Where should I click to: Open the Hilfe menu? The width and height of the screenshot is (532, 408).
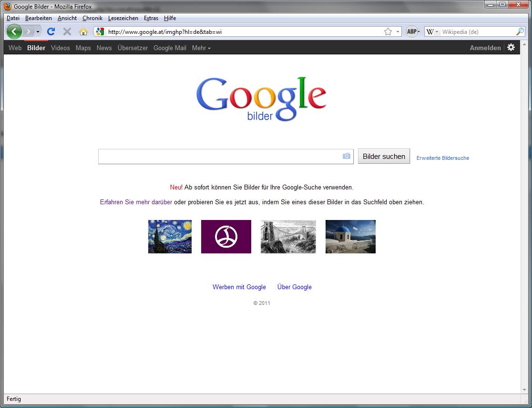[170, 18]
